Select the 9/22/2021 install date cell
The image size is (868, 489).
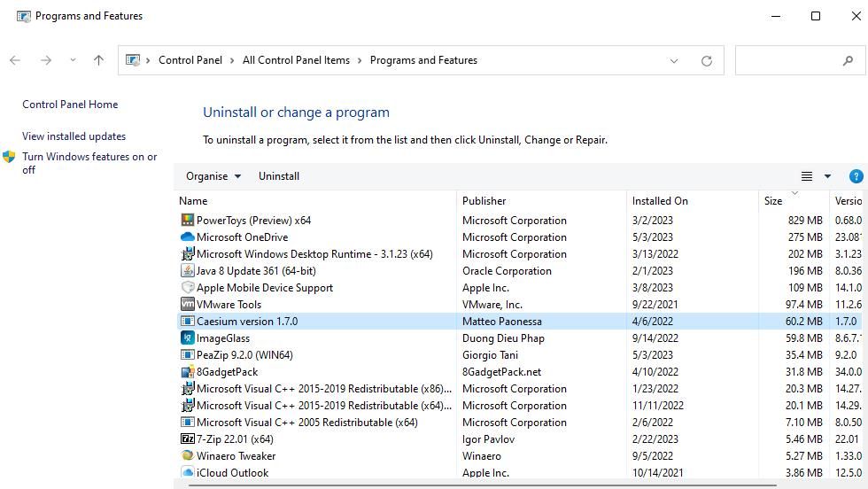click(x=655, y=305)
